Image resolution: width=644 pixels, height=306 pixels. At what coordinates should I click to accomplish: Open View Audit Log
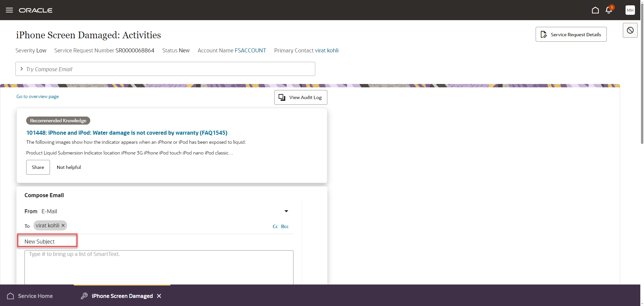[301, 97]
